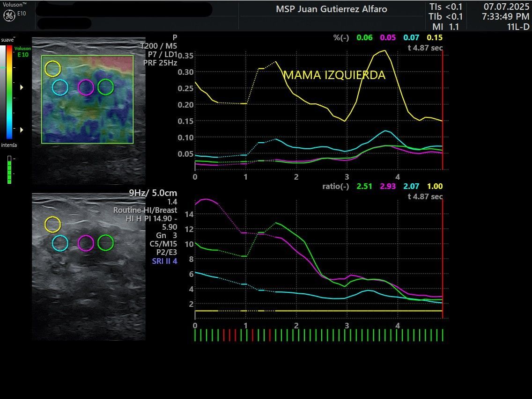Click the elastography color overlay box
Viewport: 532px width, 399px height.
click(88, 100)
